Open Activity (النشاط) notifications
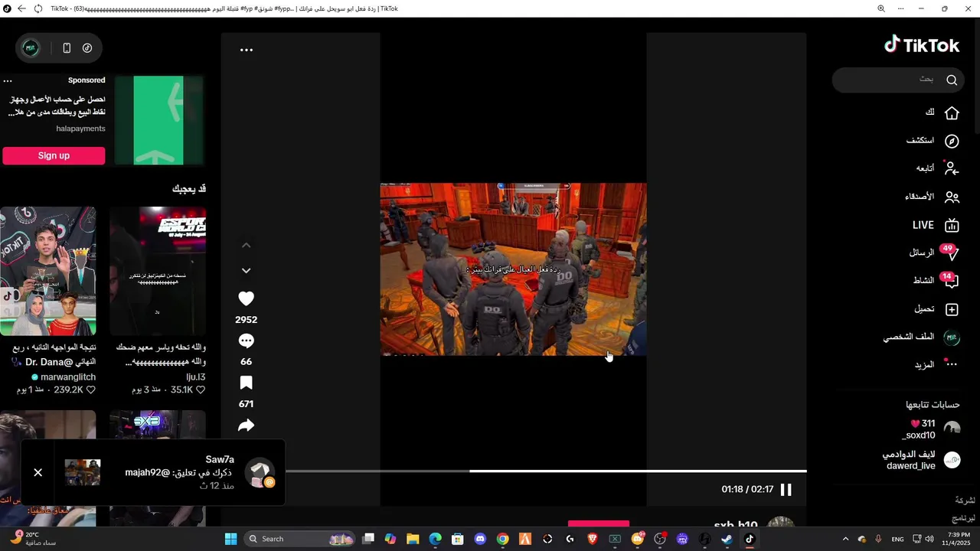This screenshot has width=980, height=551. [x=936, y=281]
